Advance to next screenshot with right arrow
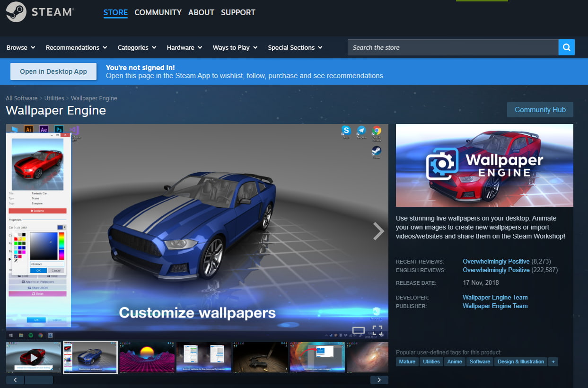Viewport: 588px width, 388px height. click(378, 231)
